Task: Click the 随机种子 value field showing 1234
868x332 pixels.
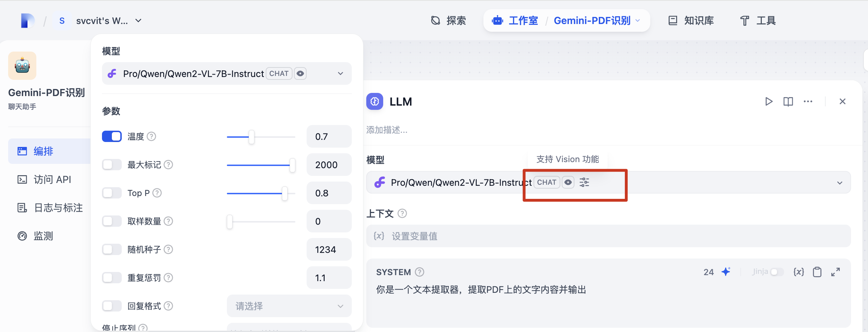Action: click(x=328, y=249)
